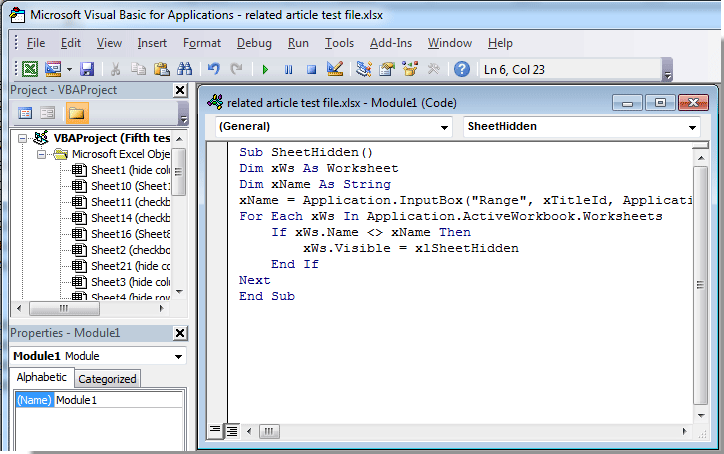This screenshot has width=724, height=454.
Task: Click the Copy icon in toolbar
Action: point(138,69)
